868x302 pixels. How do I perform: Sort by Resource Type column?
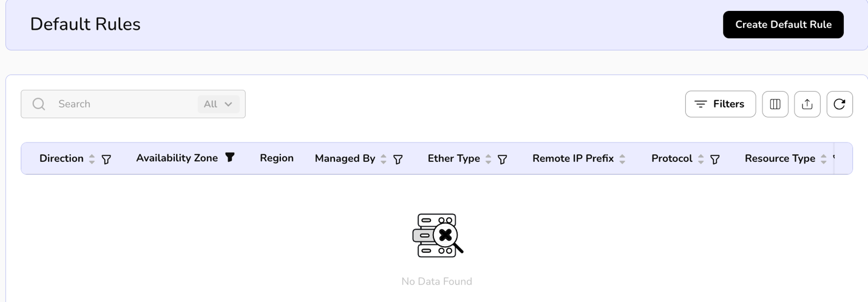point(824,159)
